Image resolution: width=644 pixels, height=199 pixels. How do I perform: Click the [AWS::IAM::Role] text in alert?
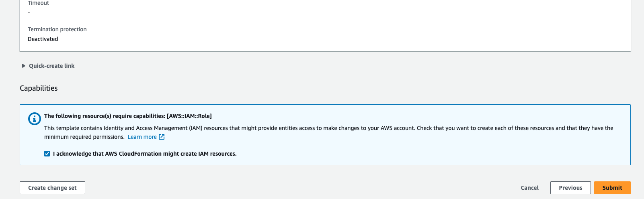(189, 116)
